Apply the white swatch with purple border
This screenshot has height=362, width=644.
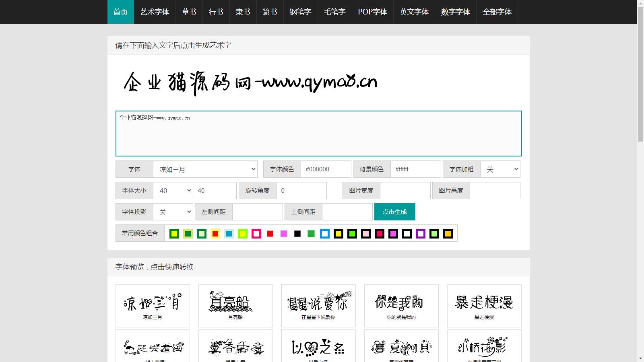click(421, 234)
